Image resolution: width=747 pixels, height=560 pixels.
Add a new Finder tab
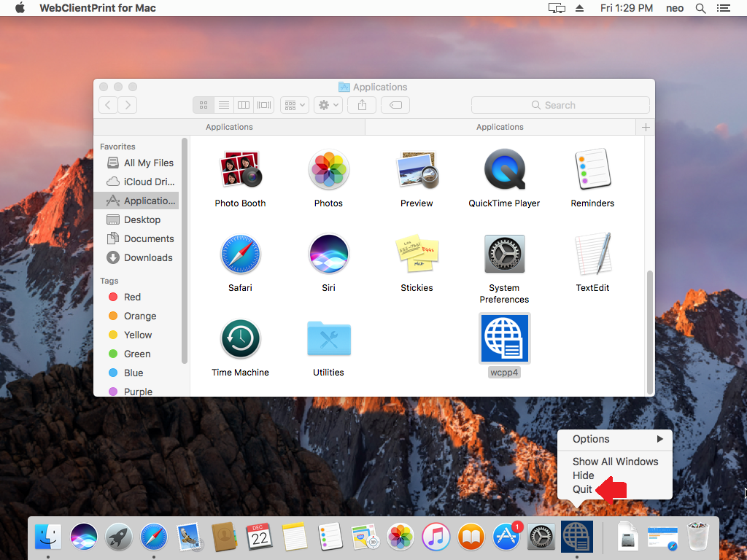pyautogui.click(x=646, y=127)
